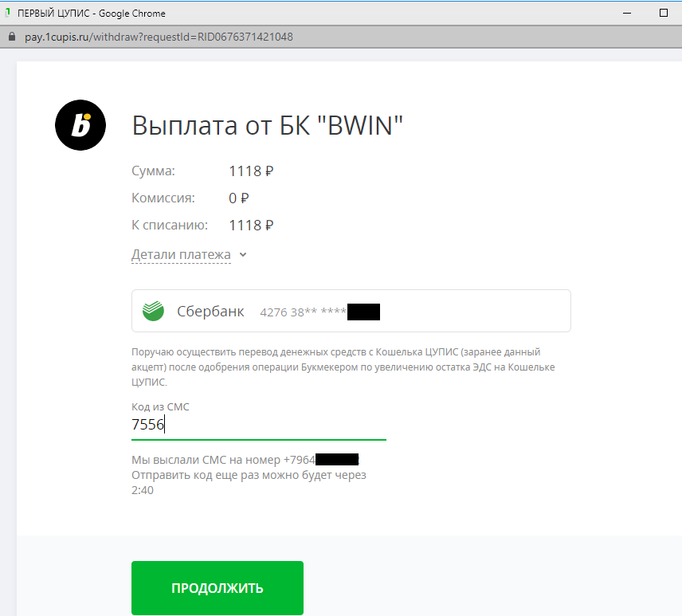Open the Сбербанк card selector
This screenshot has width=682, height=616.
coord(351,311)
